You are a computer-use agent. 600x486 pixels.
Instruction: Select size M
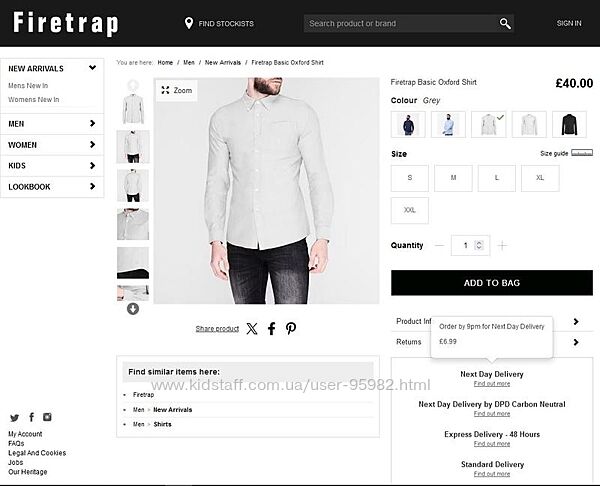click(x=453, y=178)
